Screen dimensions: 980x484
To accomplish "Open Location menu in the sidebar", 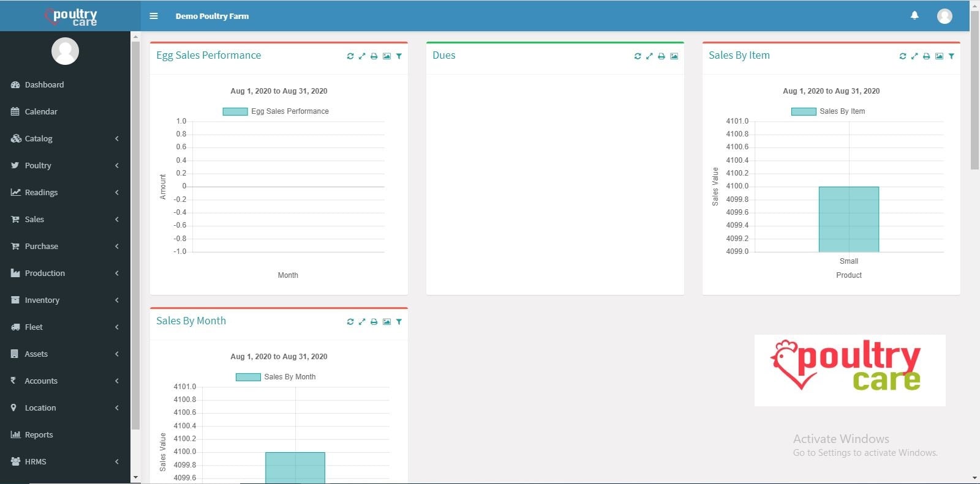I will click(x=65, y=408).
